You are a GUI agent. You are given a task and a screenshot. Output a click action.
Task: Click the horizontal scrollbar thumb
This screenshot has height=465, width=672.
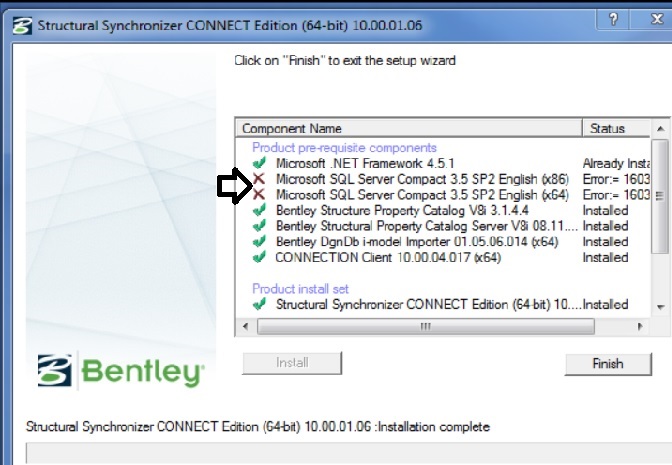click(426, 327)
